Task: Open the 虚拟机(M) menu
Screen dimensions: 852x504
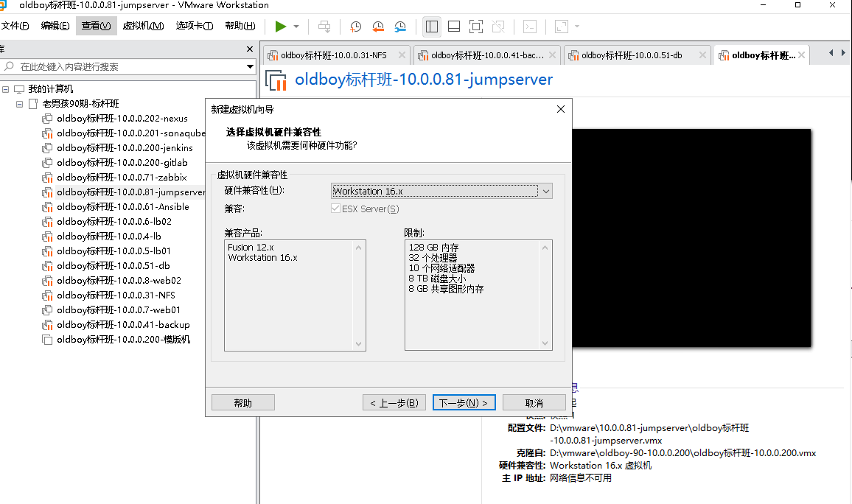Action: click(x=143, y=26)
